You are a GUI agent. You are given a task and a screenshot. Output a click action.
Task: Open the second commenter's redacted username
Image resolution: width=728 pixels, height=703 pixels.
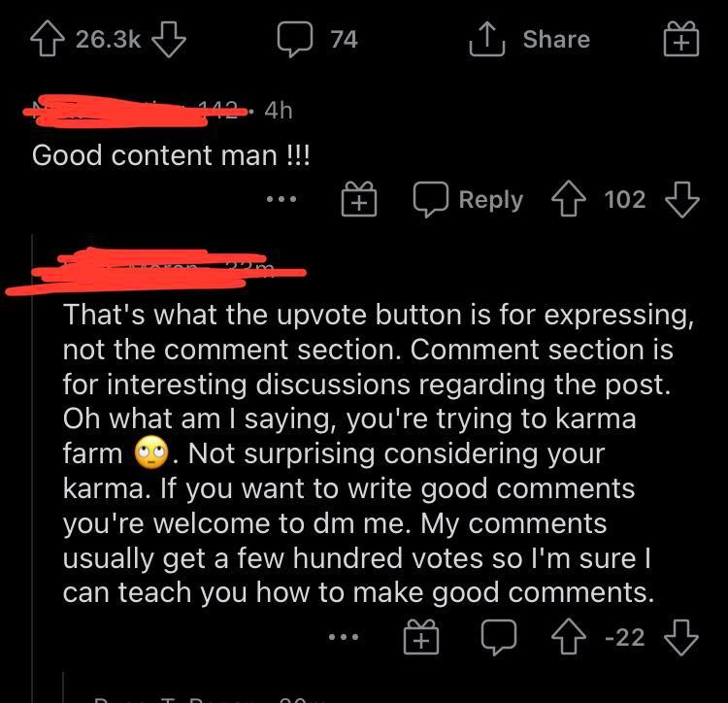pos(155,271)
